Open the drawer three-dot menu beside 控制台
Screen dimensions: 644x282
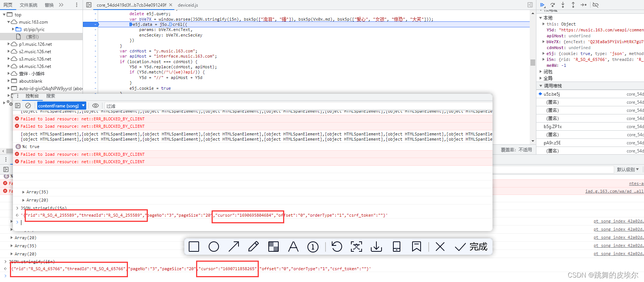click(x=17, y=96)
